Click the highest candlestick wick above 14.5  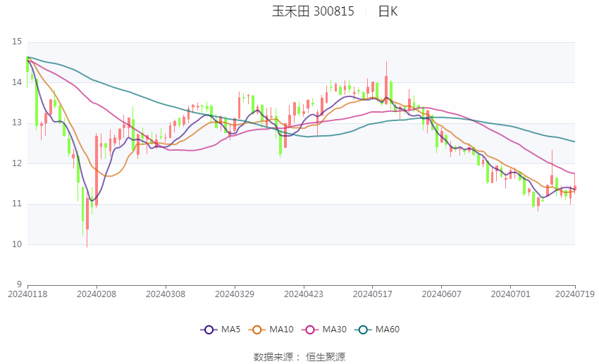pos(386,69)
